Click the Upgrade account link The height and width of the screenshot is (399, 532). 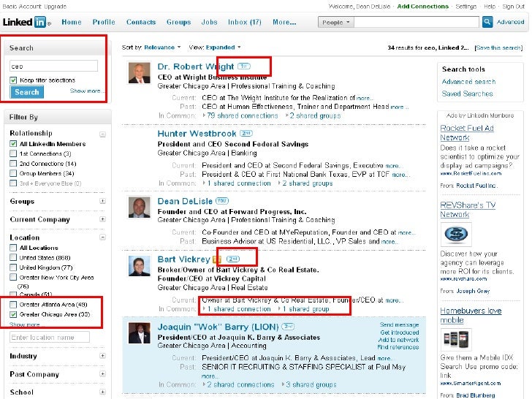pyautogui.click(x=55, y=7)
